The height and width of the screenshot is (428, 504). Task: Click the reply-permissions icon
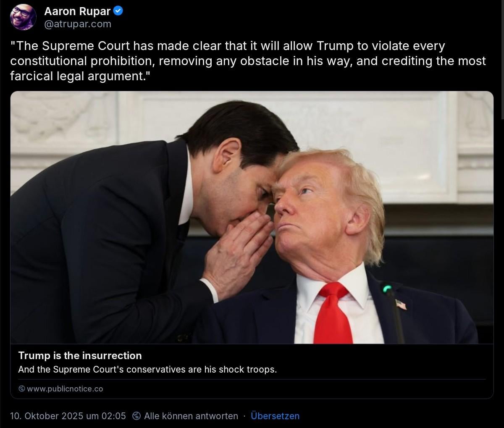click(x=136, y=416)
